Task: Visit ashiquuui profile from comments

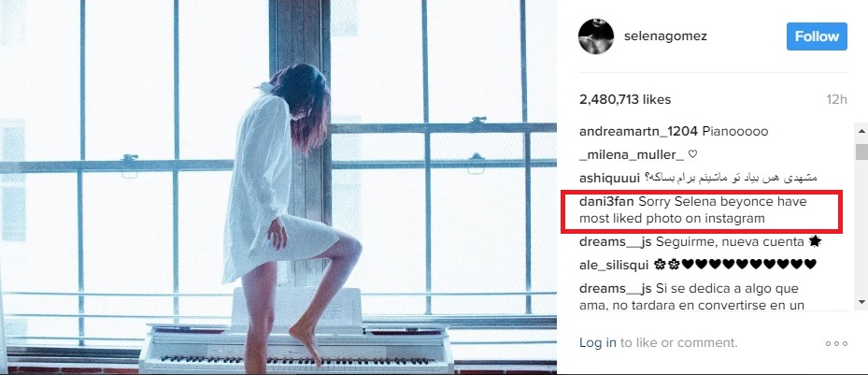Action: click(609, 179)
